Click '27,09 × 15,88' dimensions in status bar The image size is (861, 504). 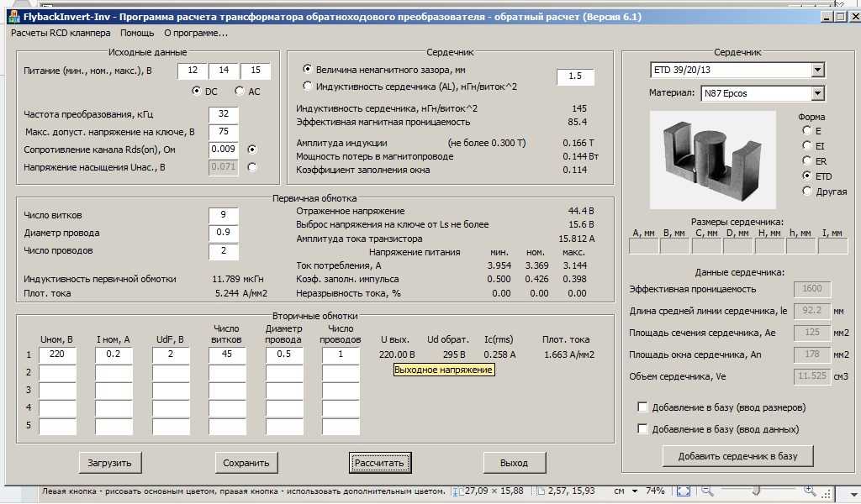pyautogui.click(x=494, y=491)
